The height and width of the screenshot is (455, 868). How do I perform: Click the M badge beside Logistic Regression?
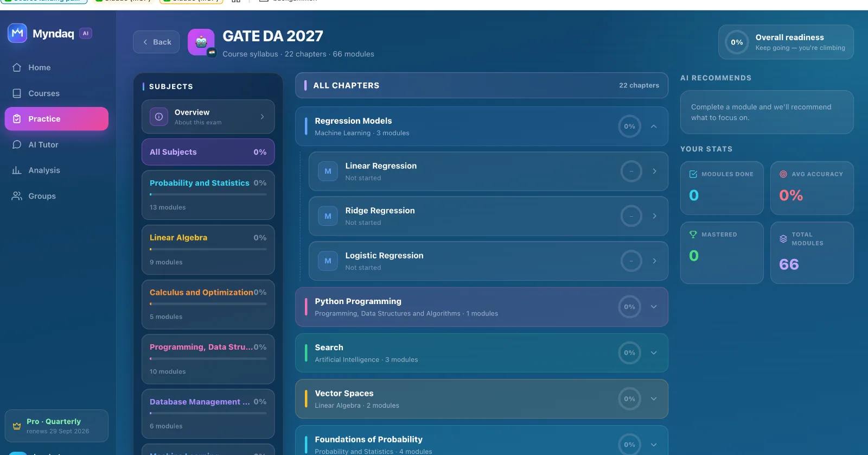(328, 261)
